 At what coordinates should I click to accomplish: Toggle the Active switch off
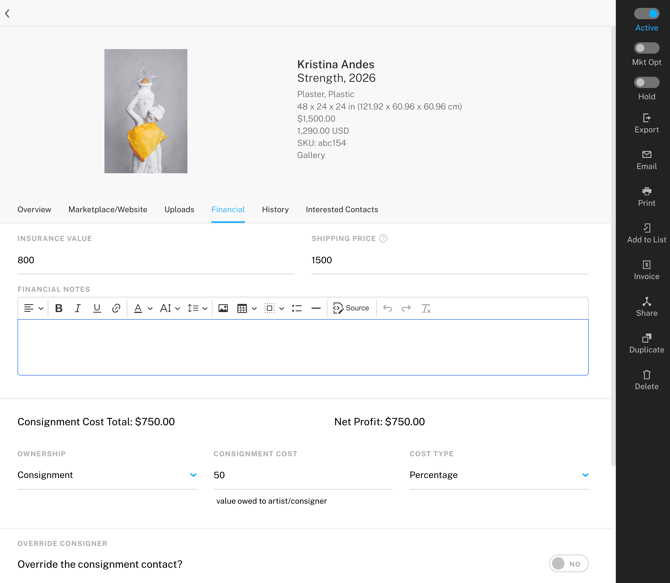[x=646, y=14]
